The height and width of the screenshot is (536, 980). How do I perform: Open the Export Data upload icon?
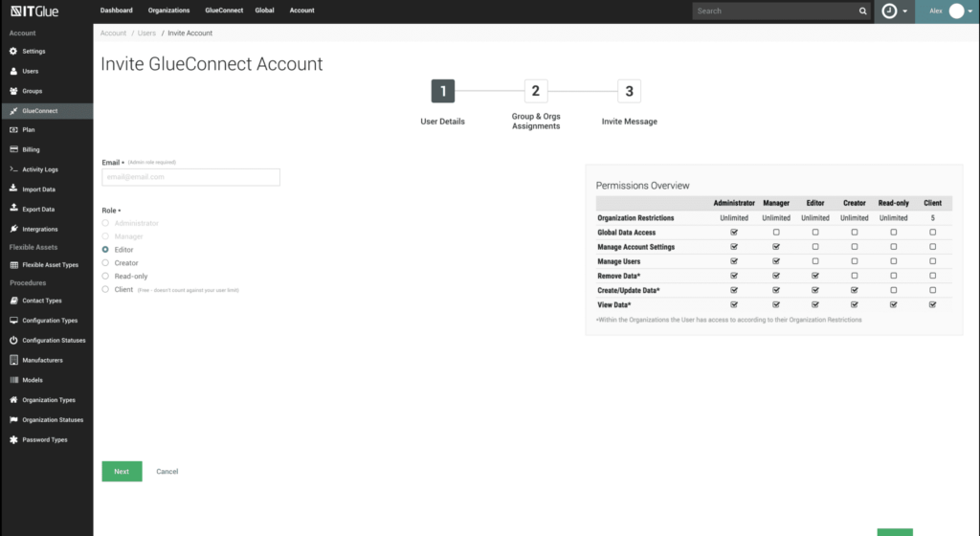13,209
